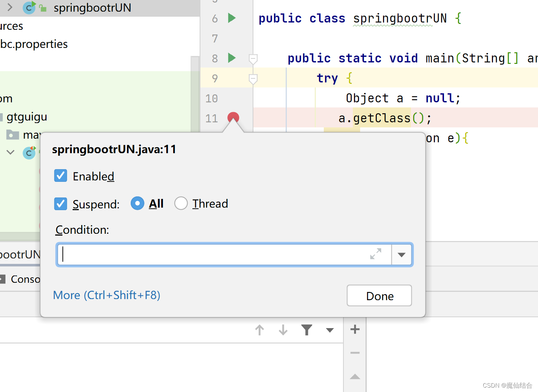
Task: Select gtguigu package in project tree
Action: pyautogui.click(x=27, y=117)
